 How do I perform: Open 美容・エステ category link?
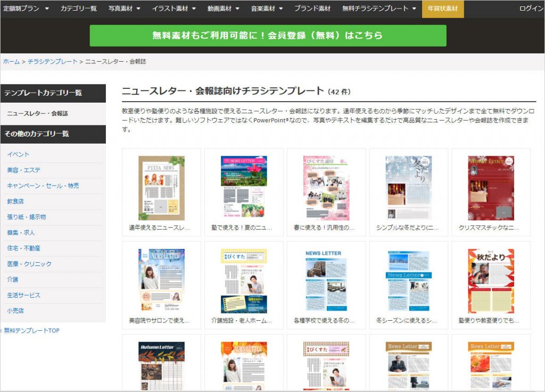pos(23,170)
